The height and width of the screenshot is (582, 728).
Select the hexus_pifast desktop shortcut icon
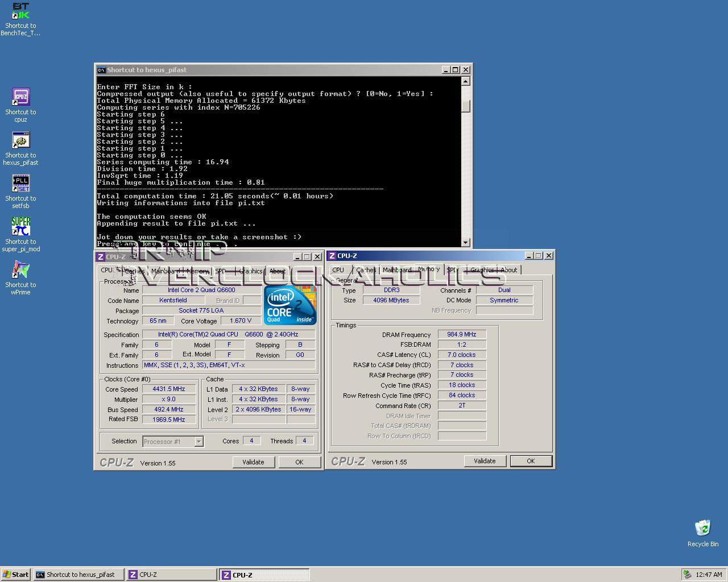[x=20, y=140]
